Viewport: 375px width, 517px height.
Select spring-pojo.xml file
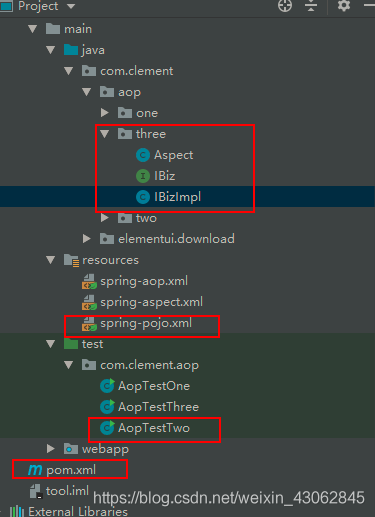coord(146,323)
